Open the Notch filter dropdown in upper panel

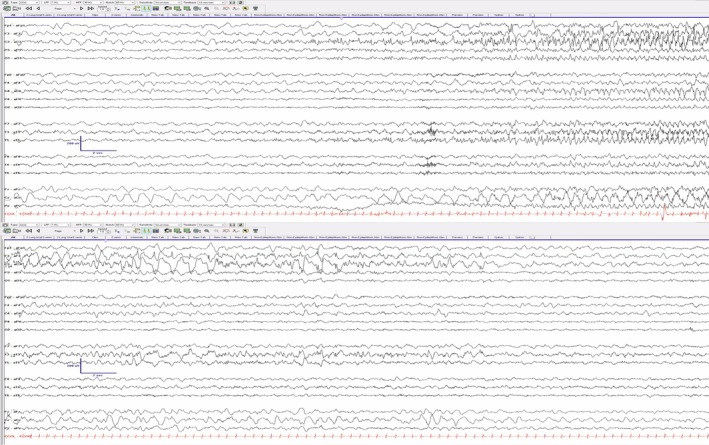point(125,2)
